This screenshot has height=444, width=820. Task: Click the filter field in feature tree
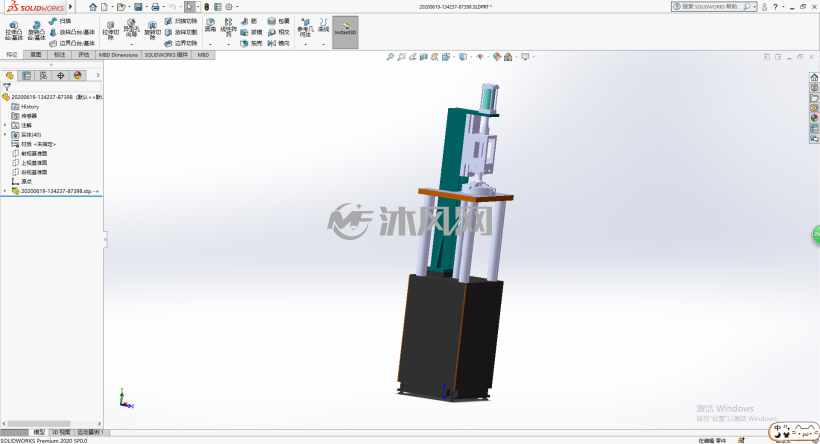[52, 87]
